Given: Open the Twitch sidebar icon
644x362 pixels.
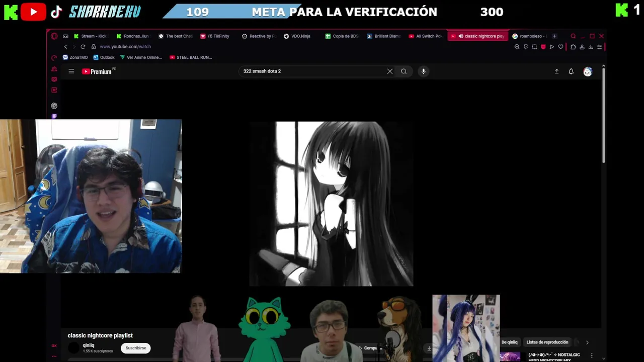Looking at the screenshot, I should point(54,116).
